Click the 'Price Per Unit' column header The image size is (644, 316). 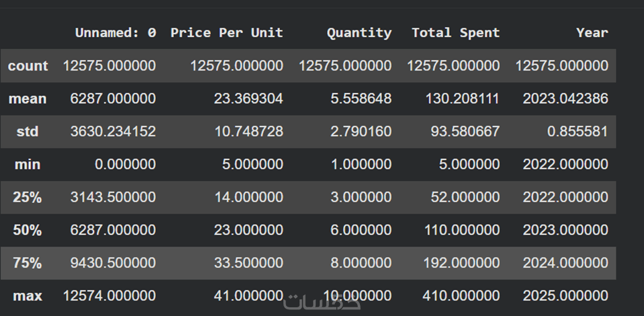click(x=226, y=32)
